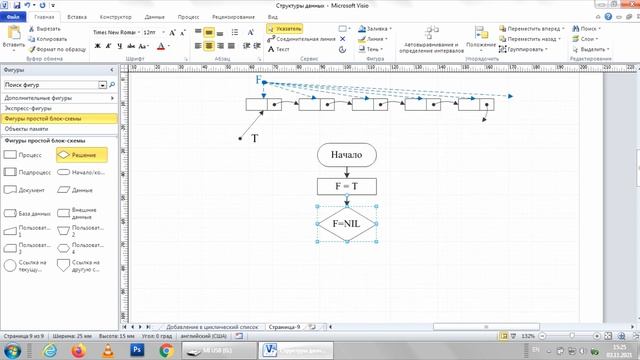Select the Документ shape master
The image size is (640, 360).
point(24,190)
